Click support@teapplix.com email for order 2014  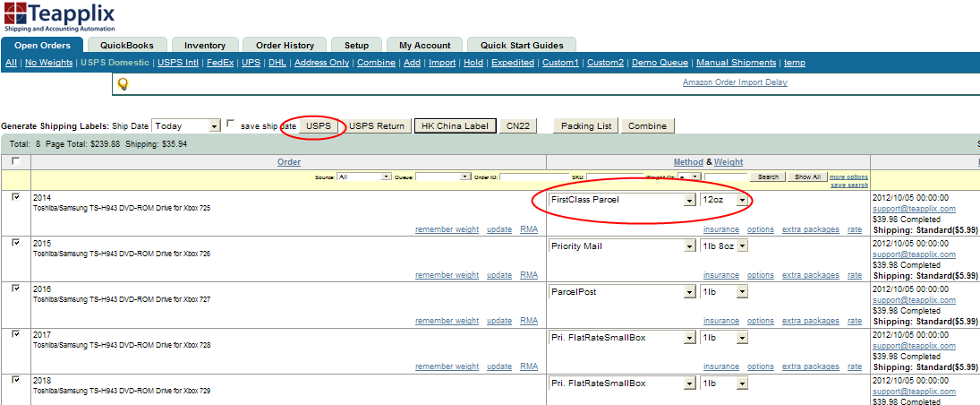coord(915,209)
